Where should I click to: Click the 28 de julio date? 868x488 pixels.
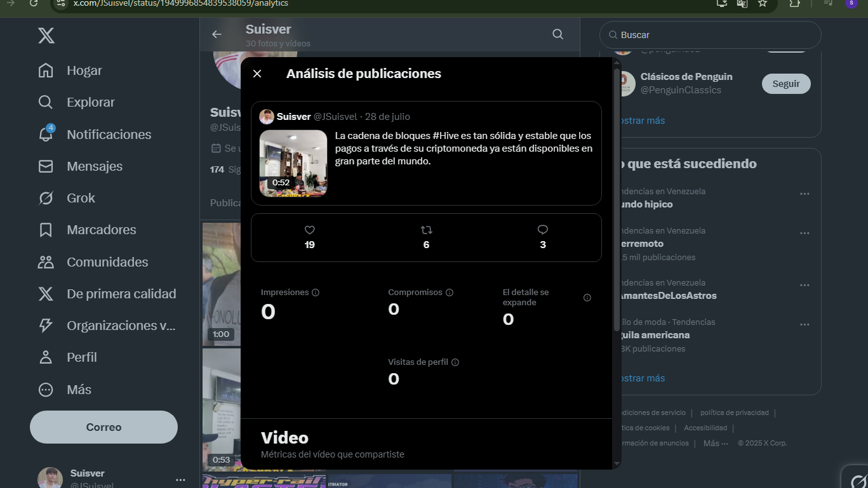[x=387, y=117]
